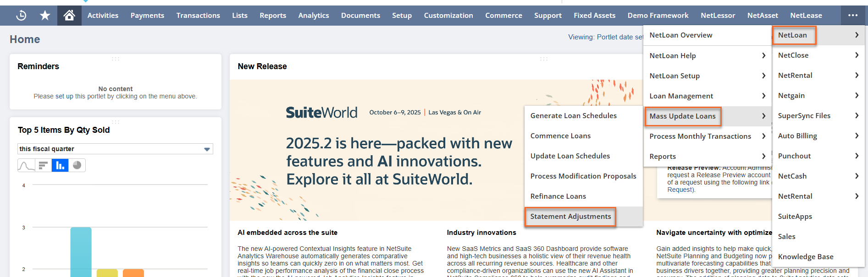Screen dimensions: 868x277
Task: Expand the NetLoan Help submenu arrow
Action: click(763, 55)
